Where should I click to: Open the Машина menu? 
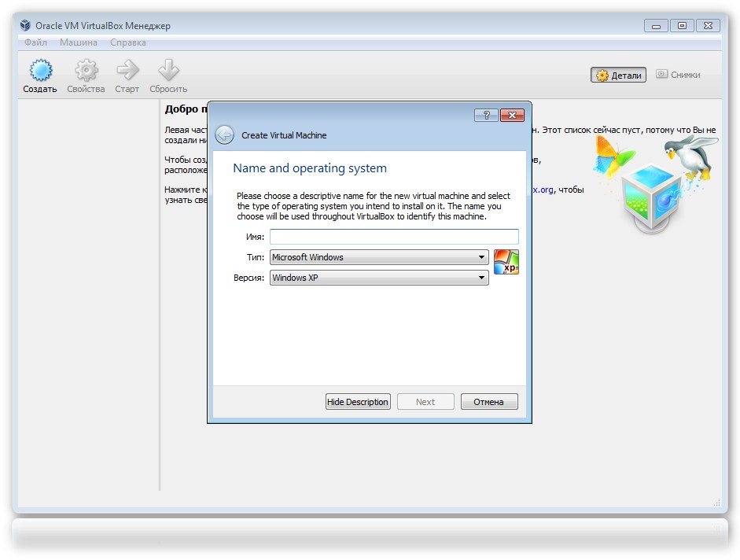(79, 42)
